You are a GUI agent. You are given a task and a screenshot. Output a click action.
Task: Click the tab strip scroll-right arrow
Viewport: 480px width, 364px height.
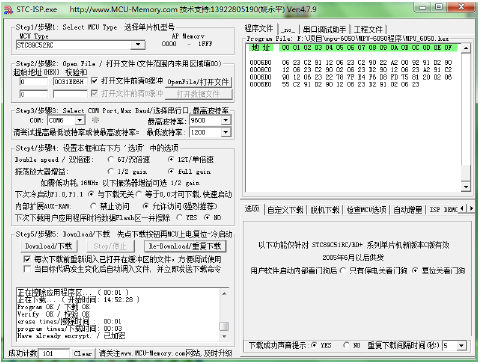coord(471,208)
